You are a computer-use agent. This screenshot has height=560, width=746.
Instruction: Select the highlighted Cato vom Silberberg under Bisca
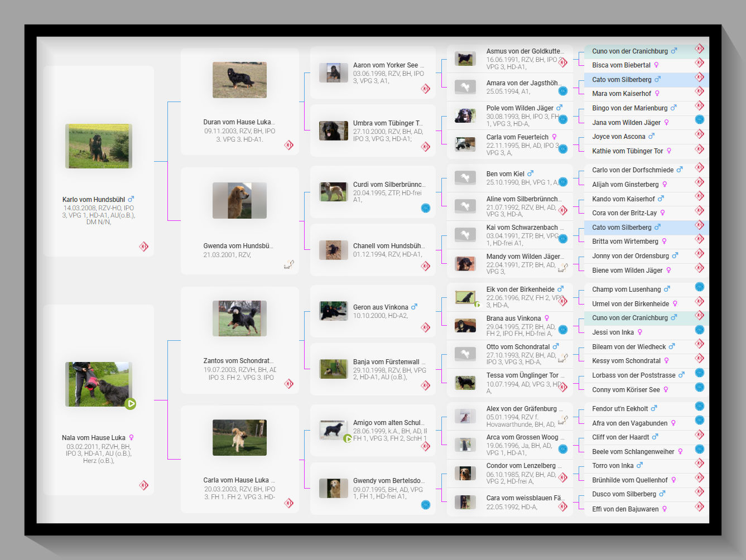point(621,80)
